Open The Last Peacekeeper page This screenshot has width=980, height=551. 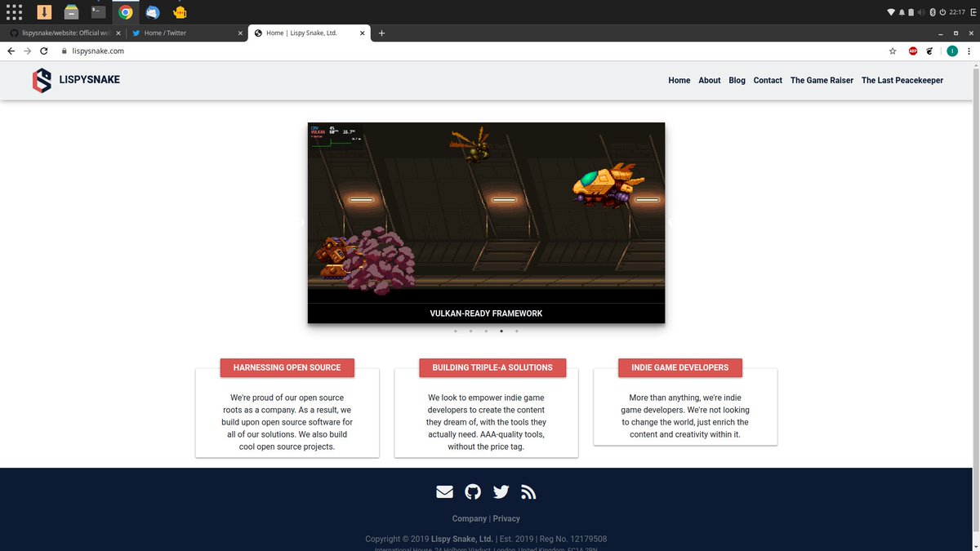(x=902, y=80)
